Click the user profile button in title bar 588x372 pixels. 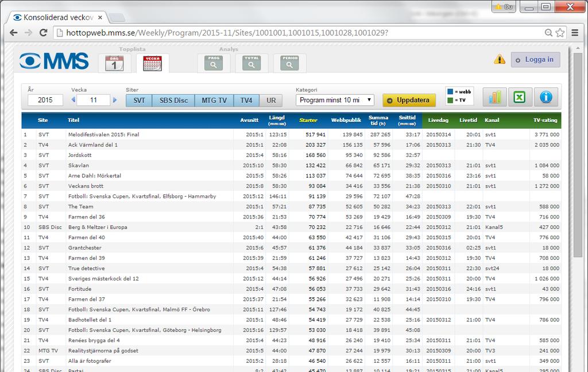pos(504,7)
